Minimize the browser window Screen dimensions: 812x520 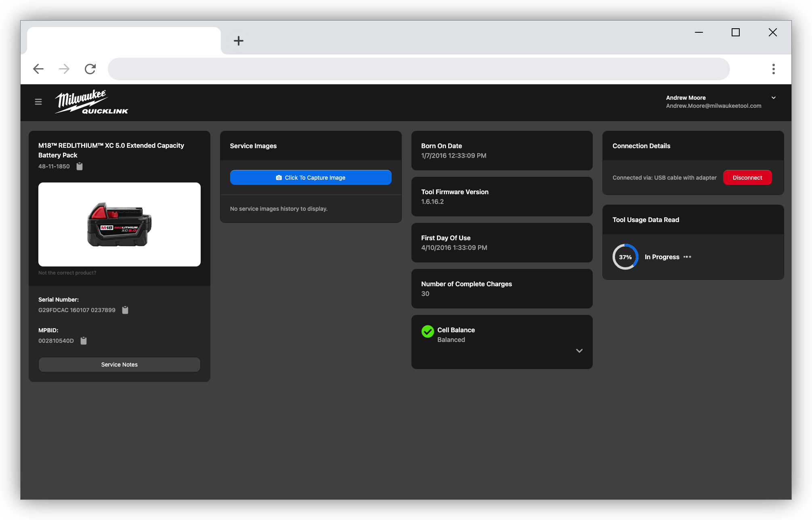click(x=699, y=32)
